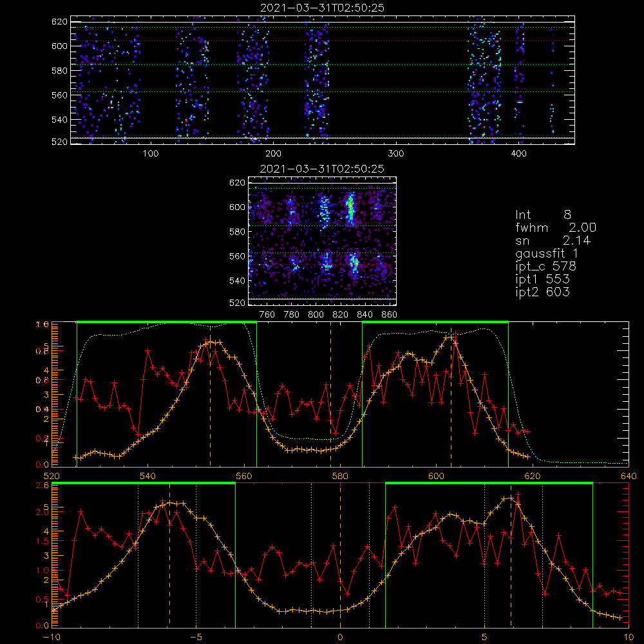644x644 pixels.
Task: Click x-axis label -10 of bottom plot
Action: 52,638
